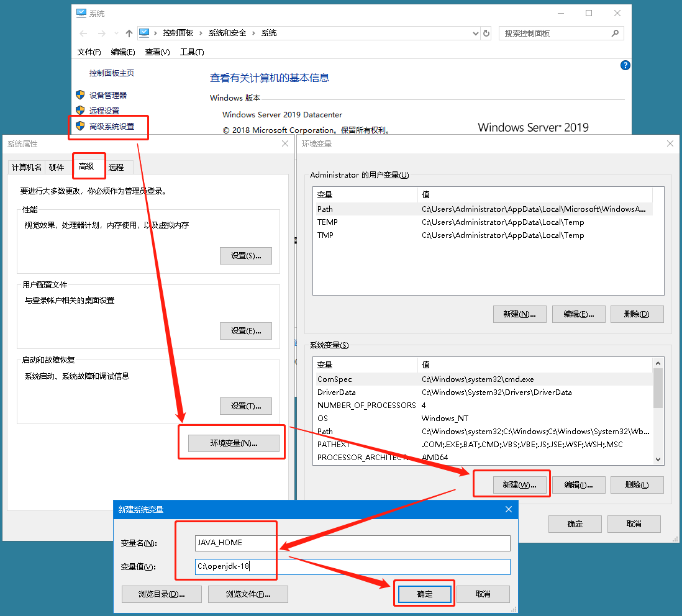682x616 pixels.
Task: Click the back arrow in address bar
Action: click(84, 34)
